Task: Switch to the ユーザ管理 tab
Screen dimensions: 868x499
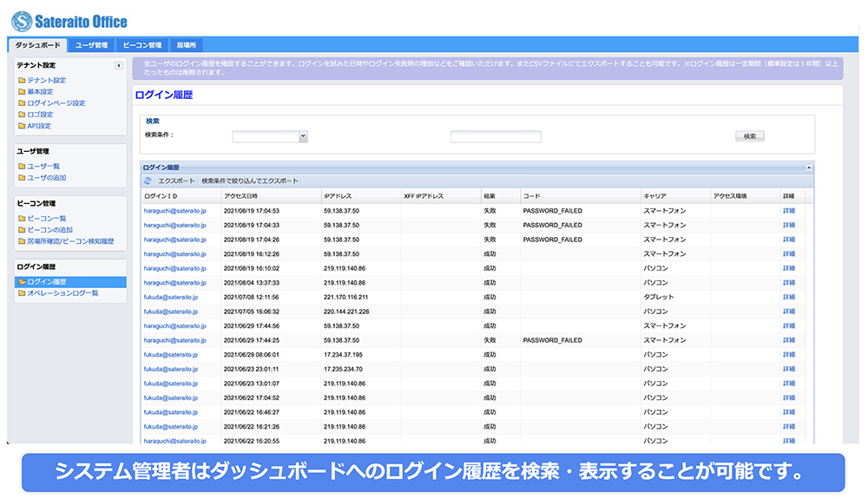Action: click(x=91, y=45)
